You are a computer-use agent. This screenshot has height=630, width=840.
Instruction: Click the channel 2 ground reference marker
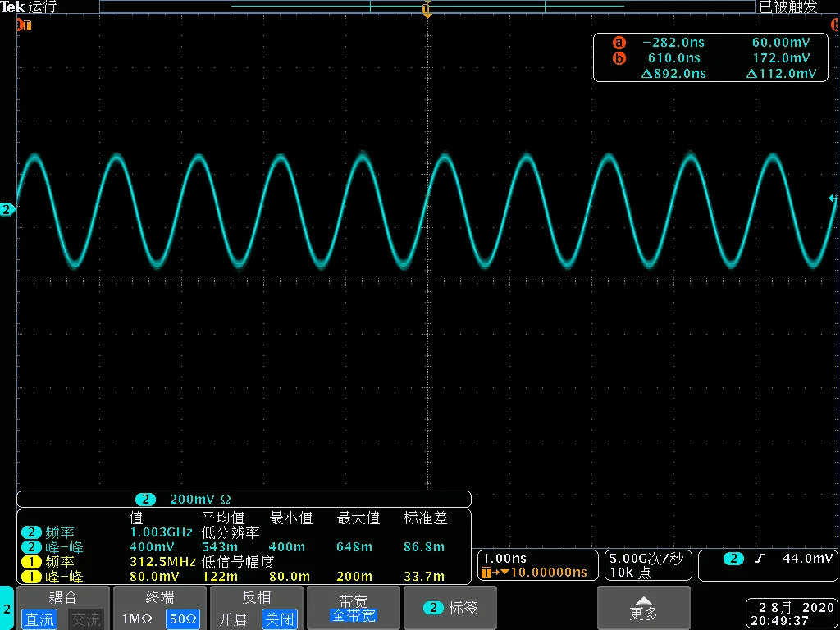(7, 210)
